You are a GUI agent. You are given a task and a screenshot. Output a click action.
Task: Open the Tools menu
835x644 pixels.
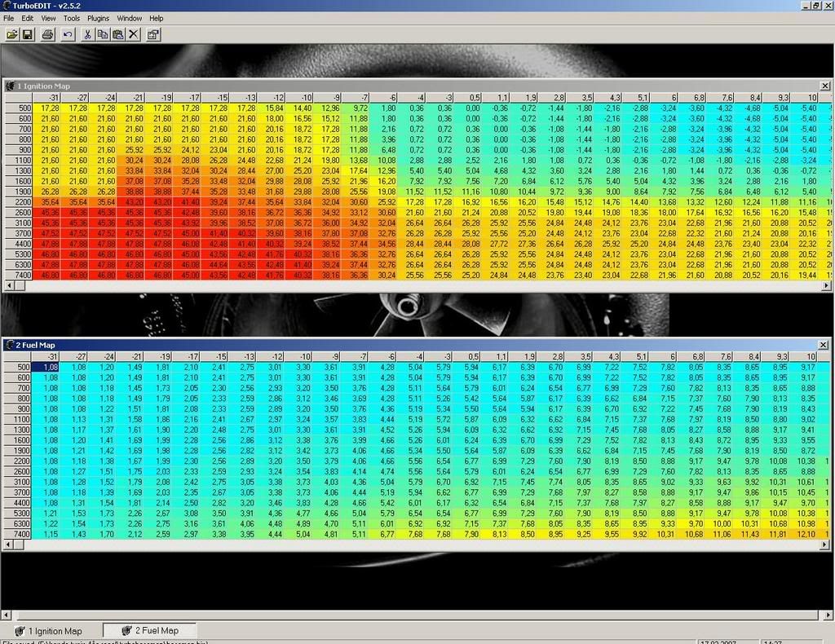(x=72, y=18)
